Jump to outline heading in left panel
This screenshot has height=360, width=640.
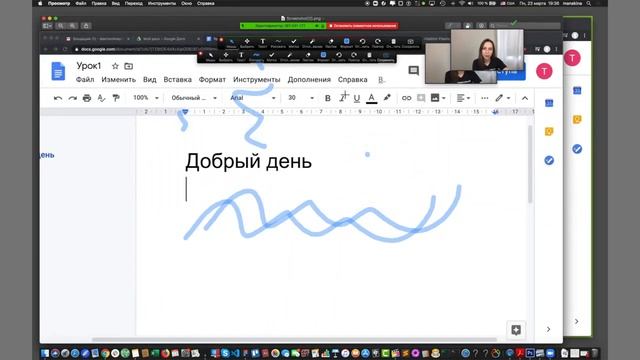(x=47, y=155)
